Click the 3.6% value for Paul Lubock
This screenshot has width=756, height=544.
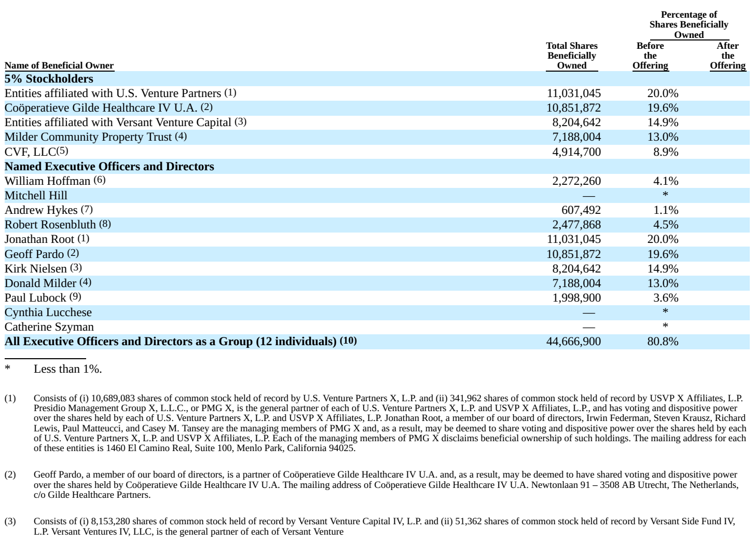pyautogui.click(x=666, y=298)
